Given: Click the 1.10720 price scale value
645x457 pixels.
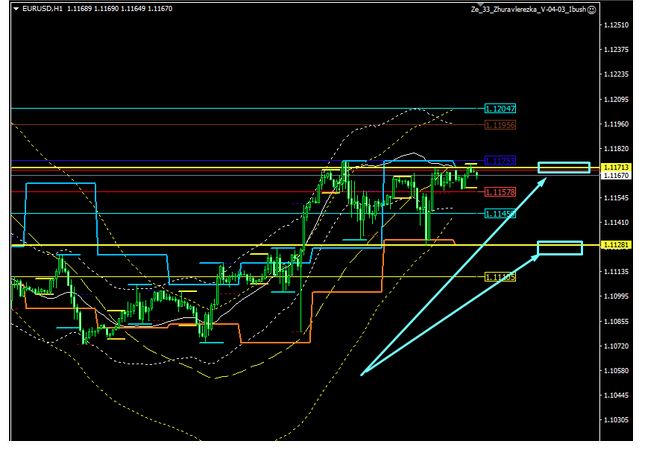Looking at the screenshot, I should point(616,346).
